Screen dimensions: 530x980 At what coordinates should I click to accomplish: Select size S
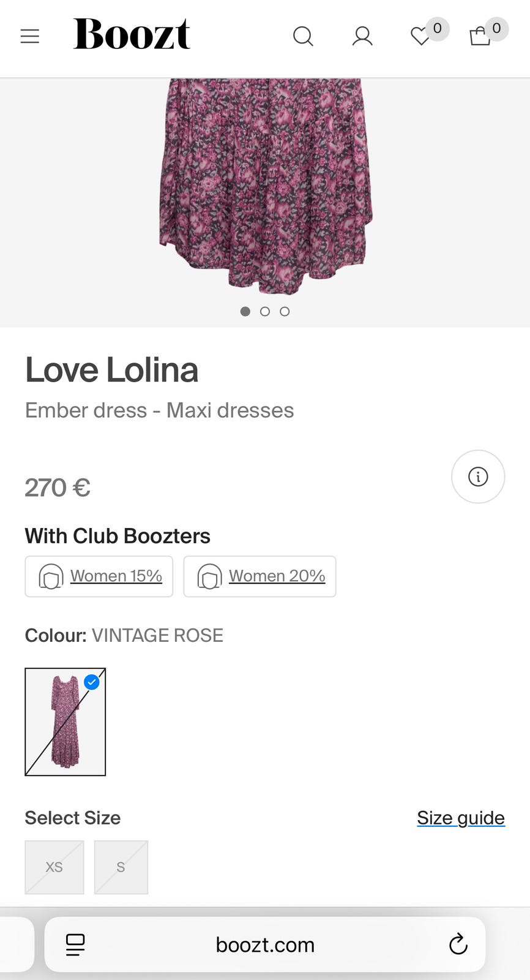[121, 867]
